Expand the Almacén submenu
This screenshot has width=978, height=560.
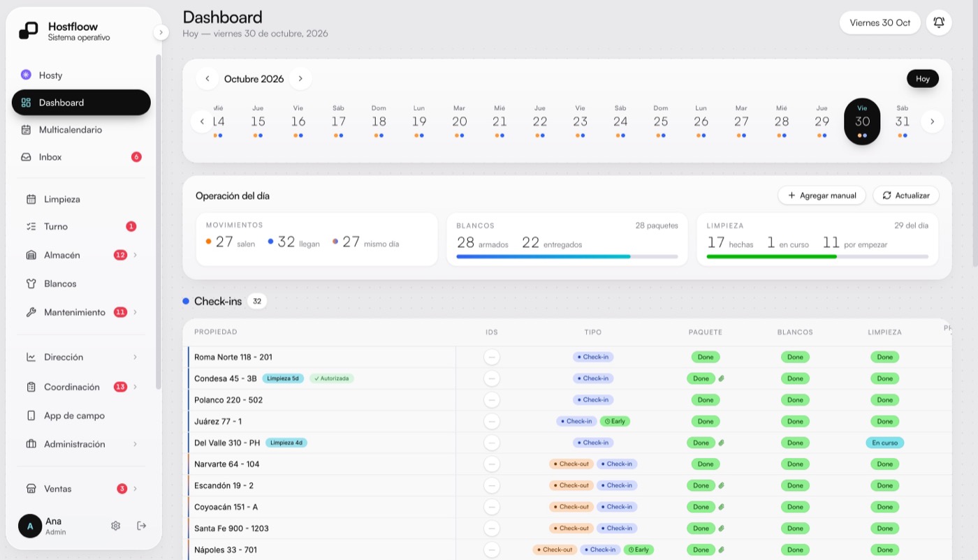[135, 255]
